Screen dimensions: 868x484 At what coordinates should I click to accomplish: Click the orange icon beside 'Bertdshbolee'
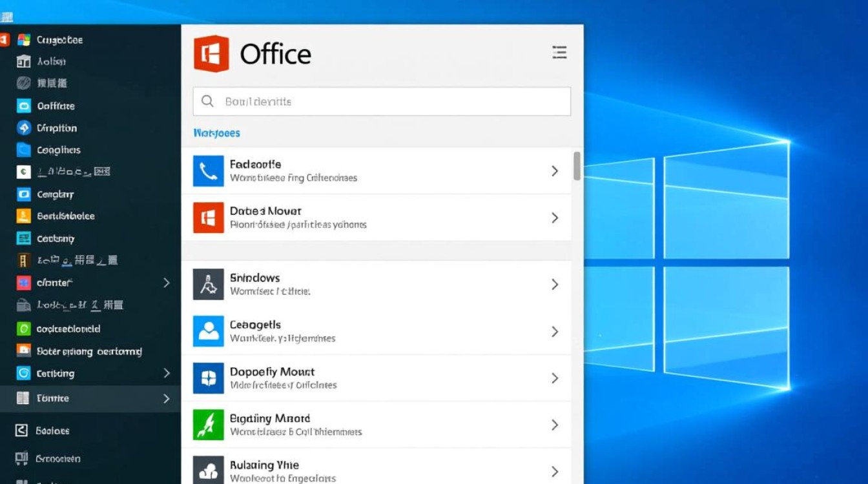tap(24, 216)
